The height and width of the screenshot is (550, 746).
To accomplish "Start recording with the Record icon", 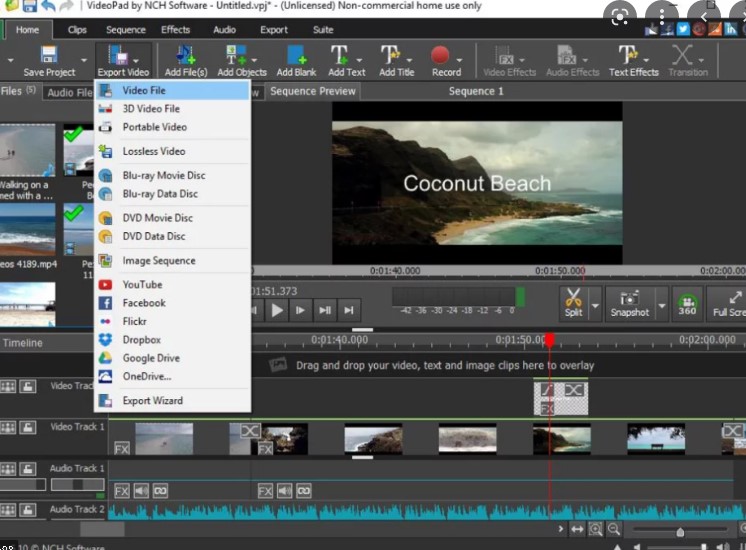I will coord(440,55).
